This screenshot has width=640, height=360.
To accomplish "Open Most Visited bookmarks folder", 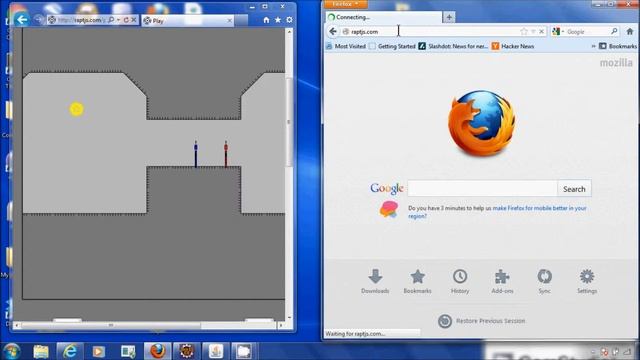I will (x=346, y=47).
